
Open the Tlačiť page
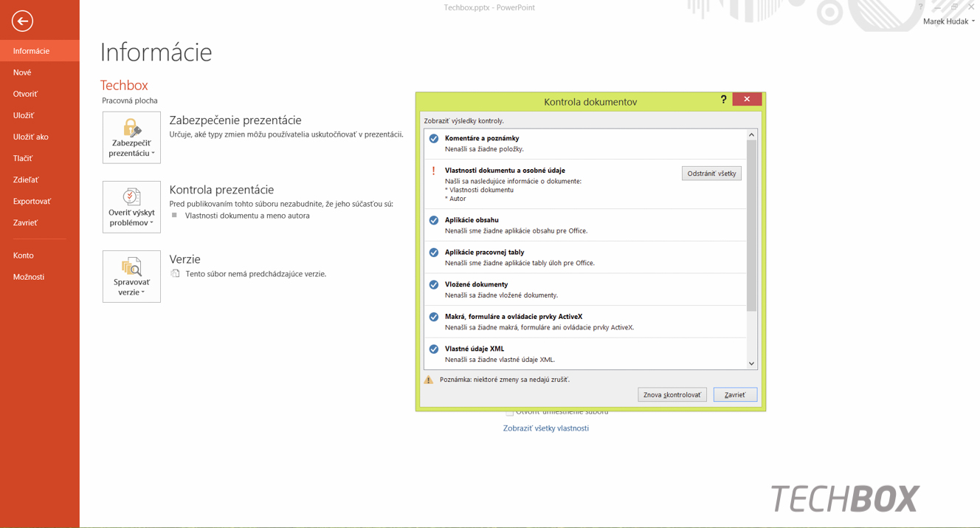tap(40, 158)
